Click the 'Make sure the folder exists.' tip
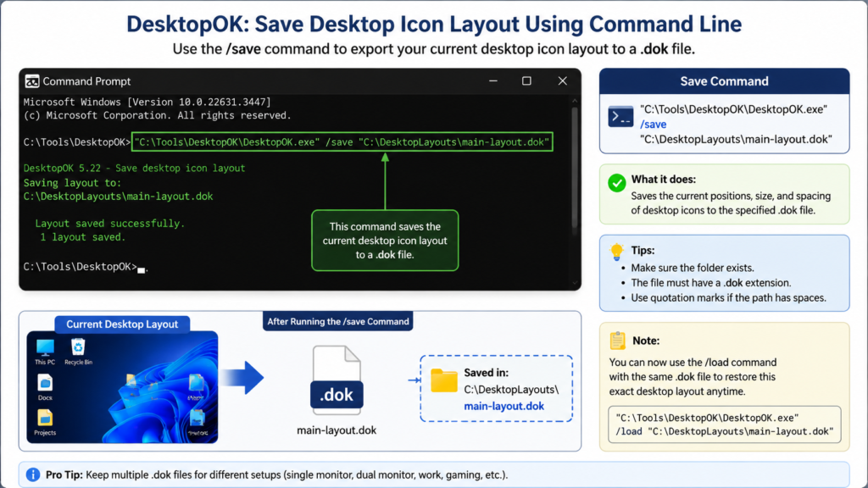The width and height of the screenshot is (868, 488). click(x=693, y=268)
